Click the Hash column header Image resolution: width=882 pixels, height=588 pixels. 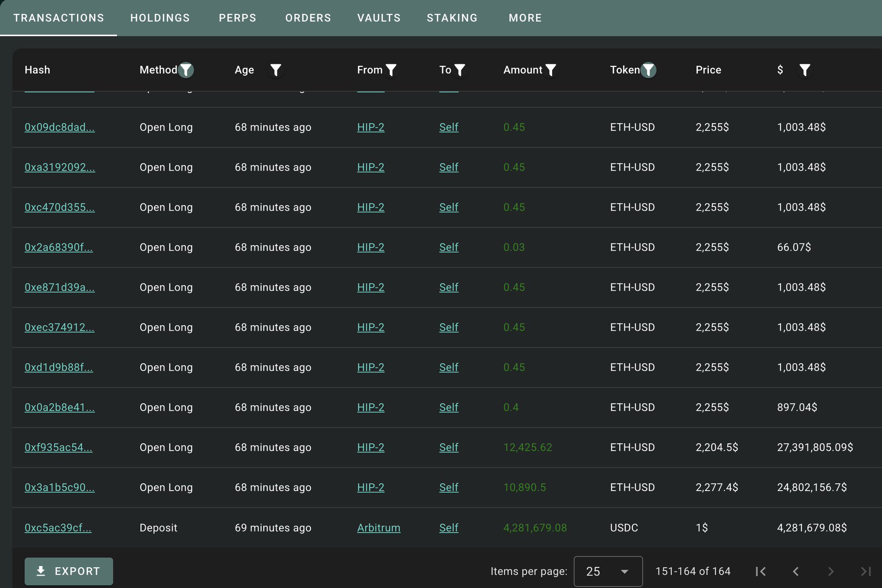coord(37,70)
